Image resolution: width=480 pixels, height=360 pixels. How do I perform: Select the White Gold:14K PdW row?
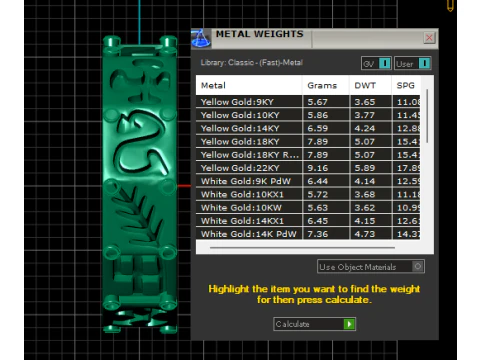coord(308,234)
